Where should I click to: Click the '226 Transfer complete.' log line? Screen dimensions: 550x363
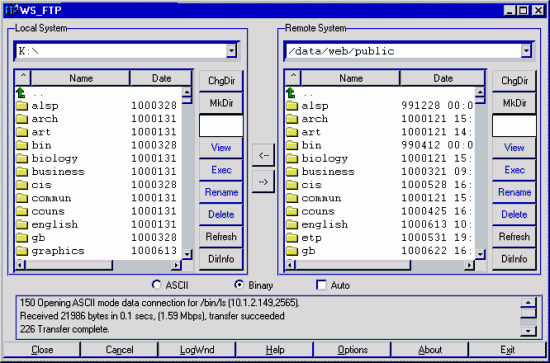coord(65,330)
